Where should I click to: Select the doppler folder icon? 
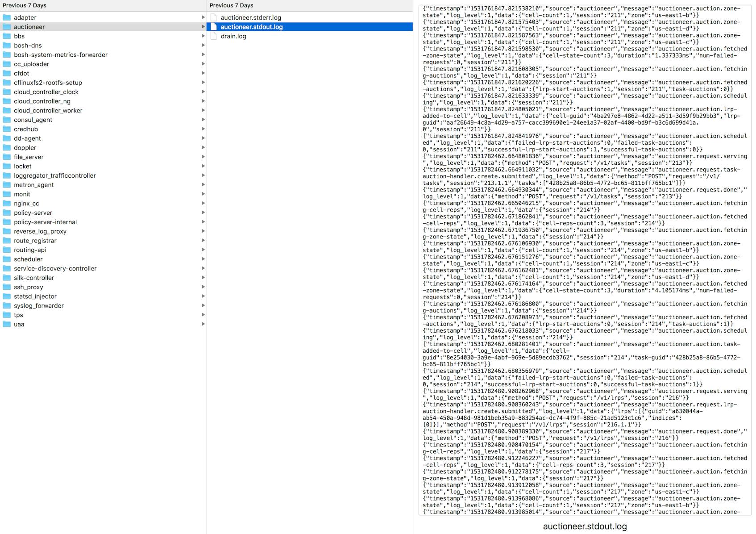(6, 148)
